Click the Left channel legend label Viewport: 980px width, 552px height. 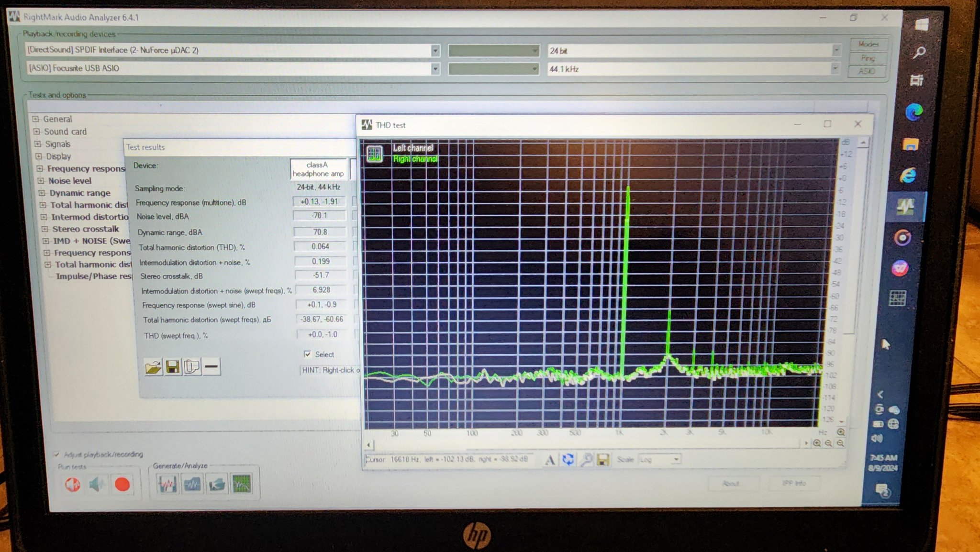click(413, 148)
